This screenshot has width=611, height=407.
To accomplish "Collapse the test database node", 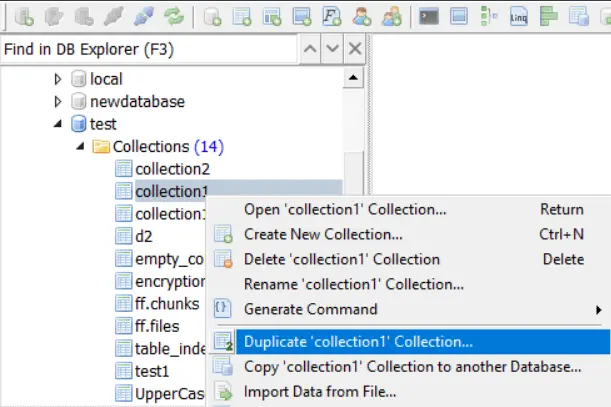I will 57,125.
